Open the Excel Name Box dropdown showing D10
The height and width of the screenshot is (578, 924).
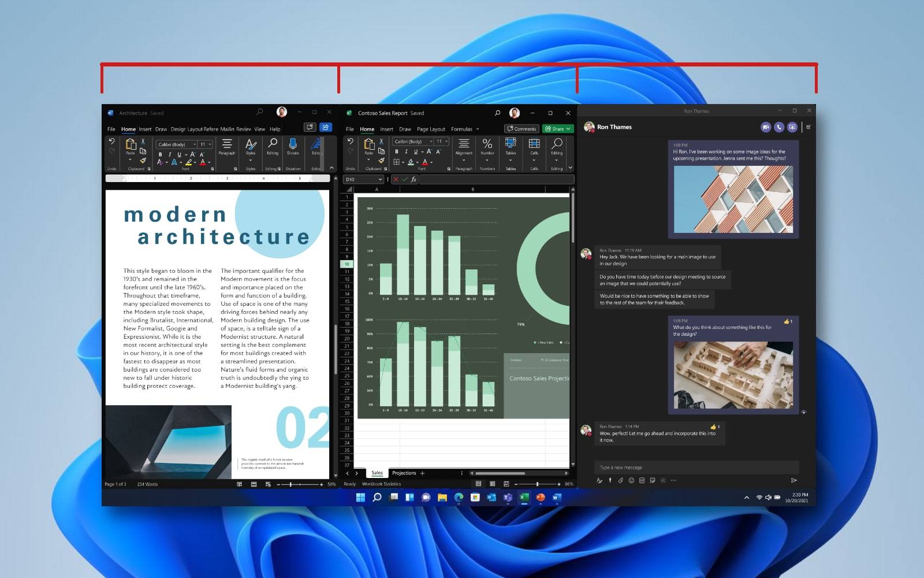pos(379,180)
